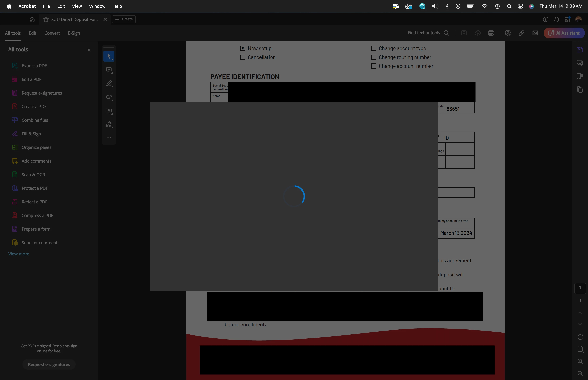This screenshot has height=380, width=588.
Task: Tick the Change routing number checkbox
Action: [x=374, y=57]
